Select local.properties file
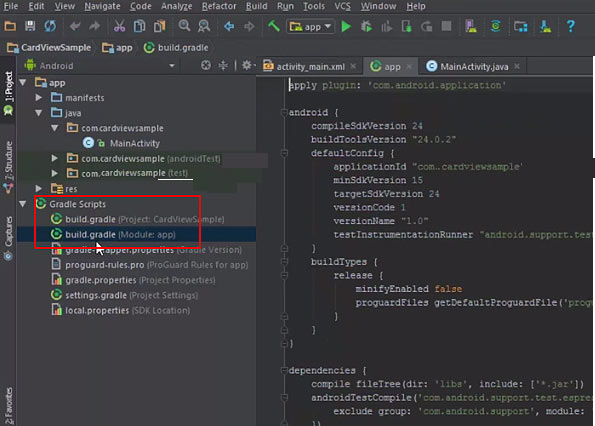Screen dimensions: 595x426 [x=120, y=310]
